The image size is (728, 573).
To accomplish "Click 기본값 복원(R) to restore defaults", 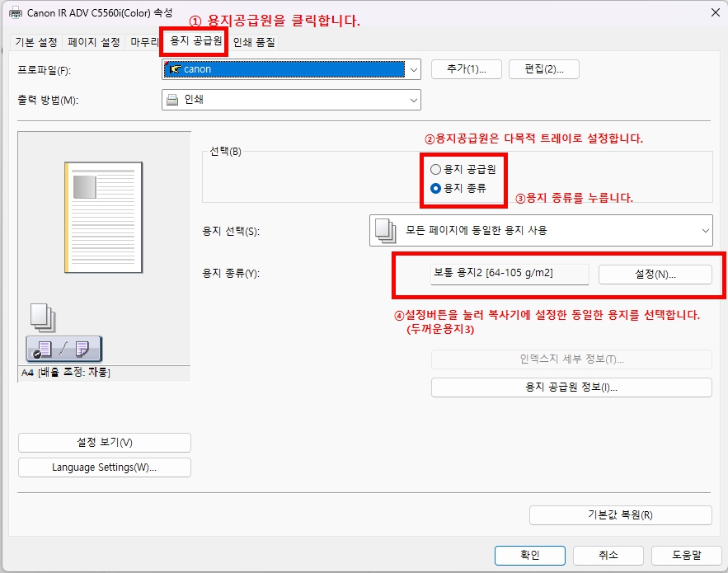I will click(x=621, y=514).
